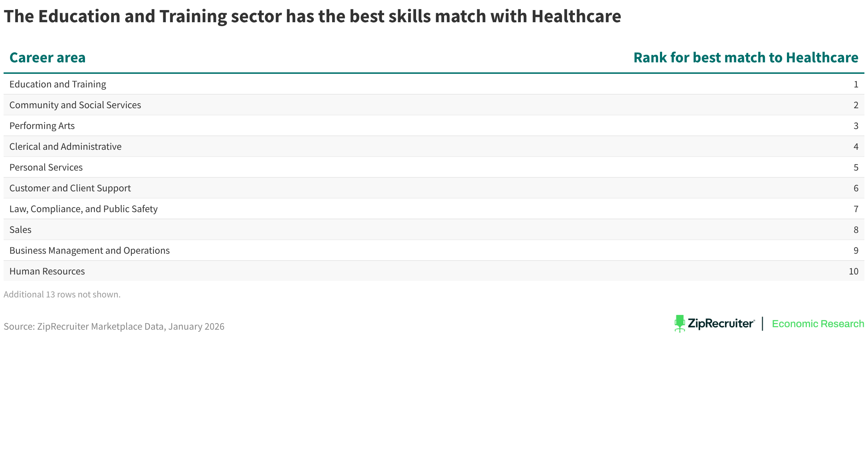The height and width of the screenshot is (473, 868).
Task: Click Law, Compliance, and Public Safety
Action: tap(84, 209)
